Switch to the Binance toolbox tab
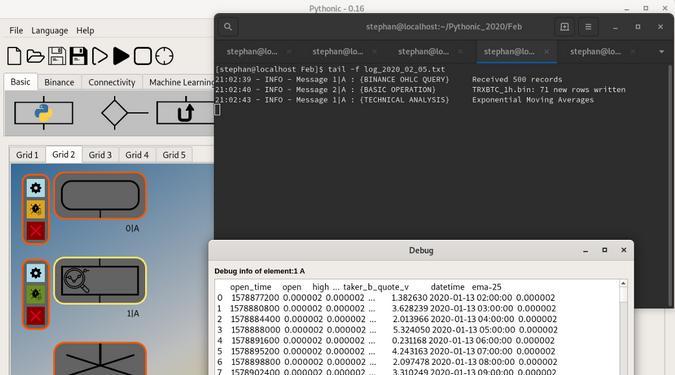The image size is (675, 375). 59,82
